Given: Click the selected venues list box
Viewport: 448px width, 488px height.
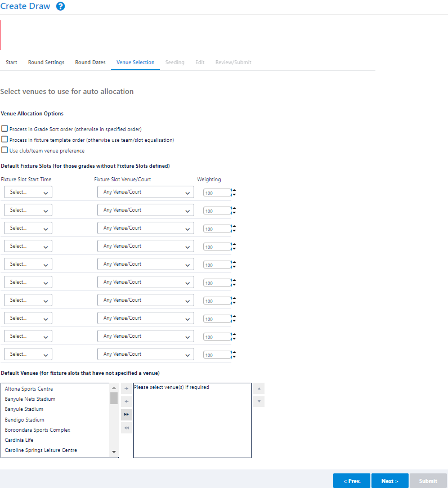Looking at the screenshot, I should coord(192,420).
